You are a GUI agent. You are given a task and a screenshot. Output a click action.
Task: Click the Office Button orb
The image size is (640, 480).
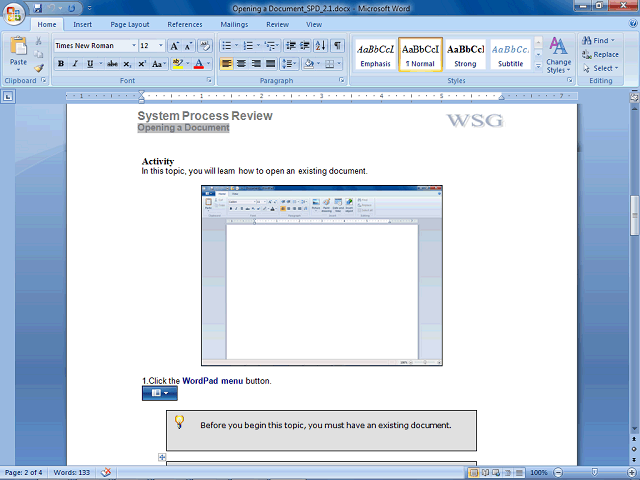pyautogui.click(x=14, y=13)
